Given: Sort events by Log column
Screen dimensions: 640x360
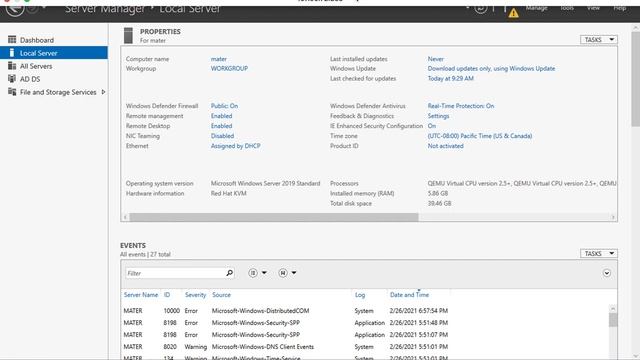Looking at the screenshot, I should (360, 295).
